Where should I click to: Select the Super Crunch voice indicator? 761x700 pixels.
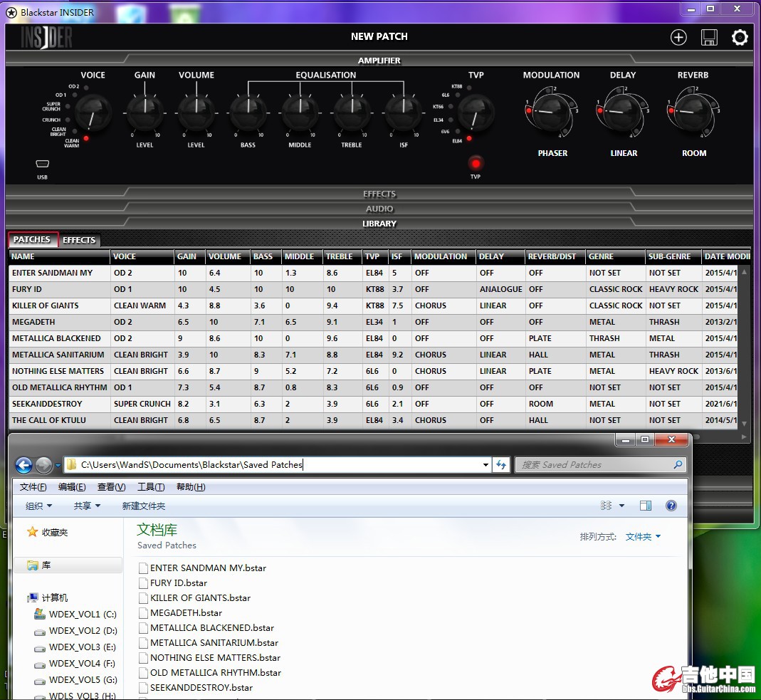(68, 106)
